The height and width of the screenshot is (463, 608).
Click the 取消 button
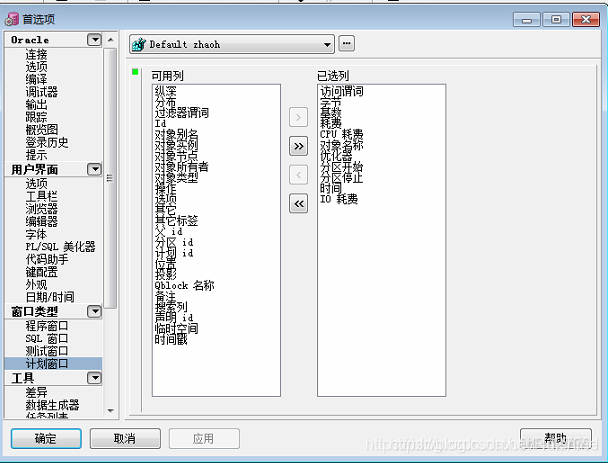tap(125, 439)
